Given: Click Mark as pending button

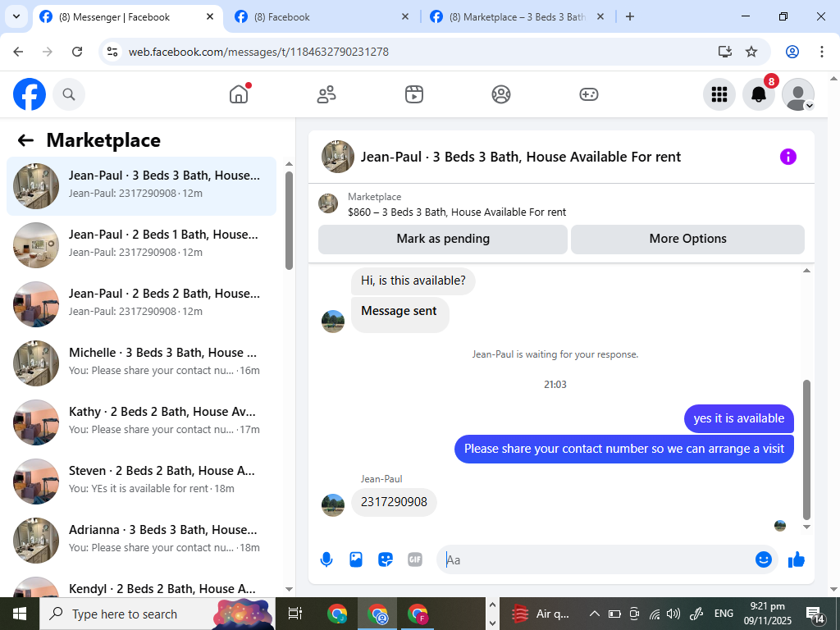Looking at the screenshot, I should pyautogui.click(x=443, y=239).
